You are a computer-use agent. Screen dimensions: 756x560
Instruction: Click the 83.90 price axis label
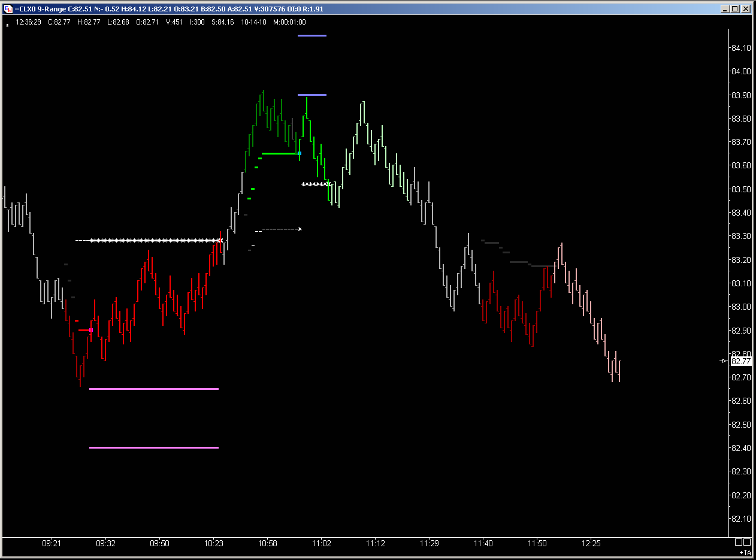click(x=742, y=95)
